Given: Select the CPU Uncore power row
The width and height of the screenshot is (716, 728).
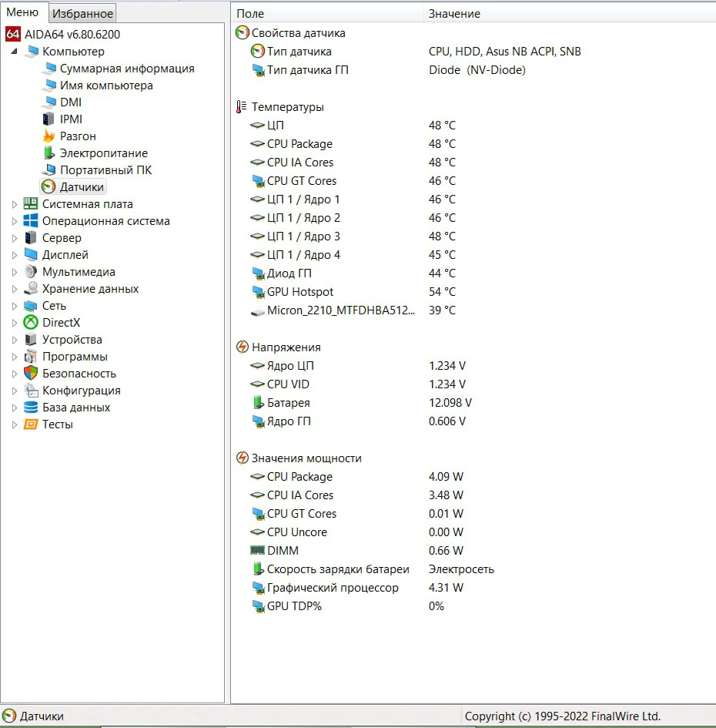Looking at the screenshot, I should [473, 532].
